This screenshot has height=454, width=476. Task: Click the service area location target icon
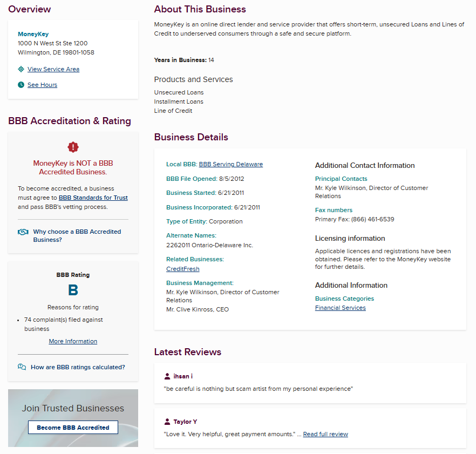[x=21, y=69]
